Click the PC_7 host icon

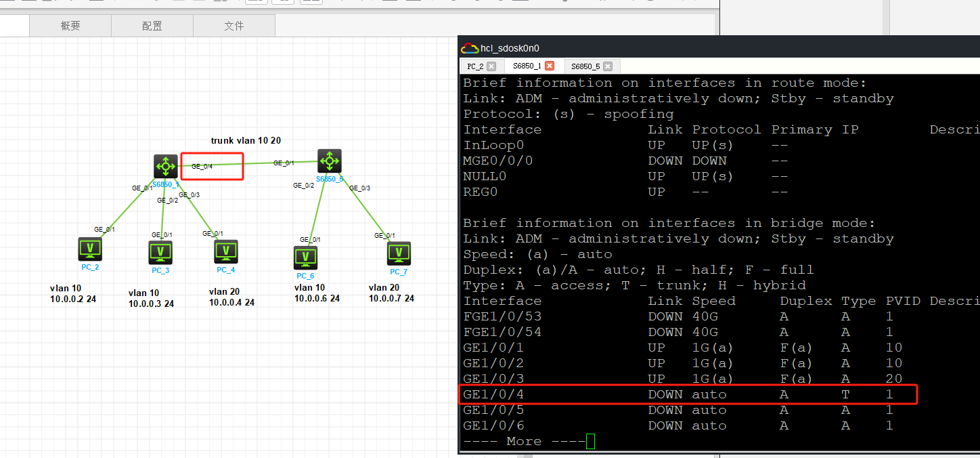(x=399, y=253)
